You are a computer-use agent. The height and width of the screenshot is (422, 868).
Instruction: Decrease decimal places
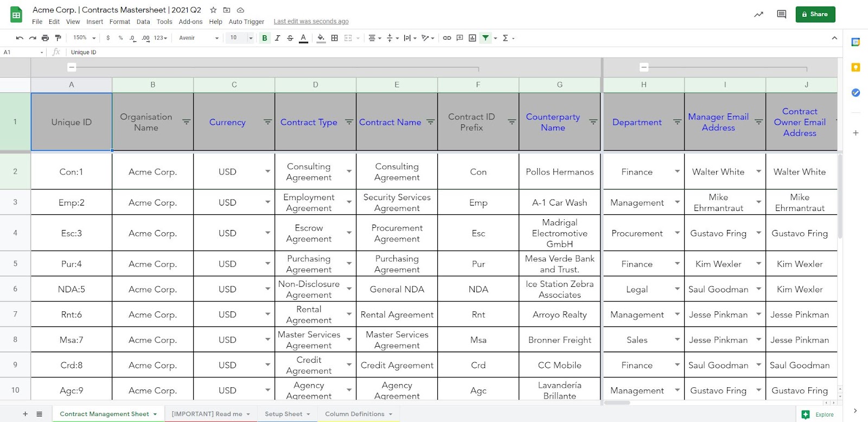click(x=132, y=38)
